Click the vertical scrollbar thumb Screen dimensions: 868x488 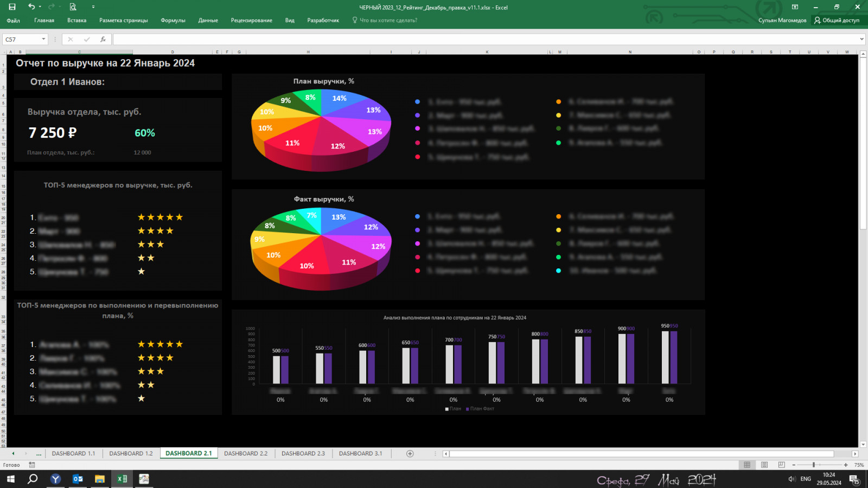pos(863,144)
